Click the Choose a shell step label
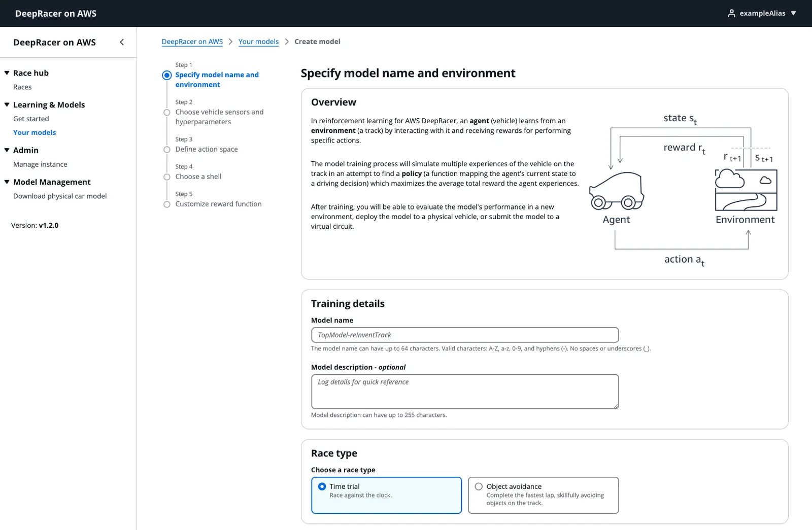Image resolution: width=812 pixels, height=530 pixels. point(198,176)
